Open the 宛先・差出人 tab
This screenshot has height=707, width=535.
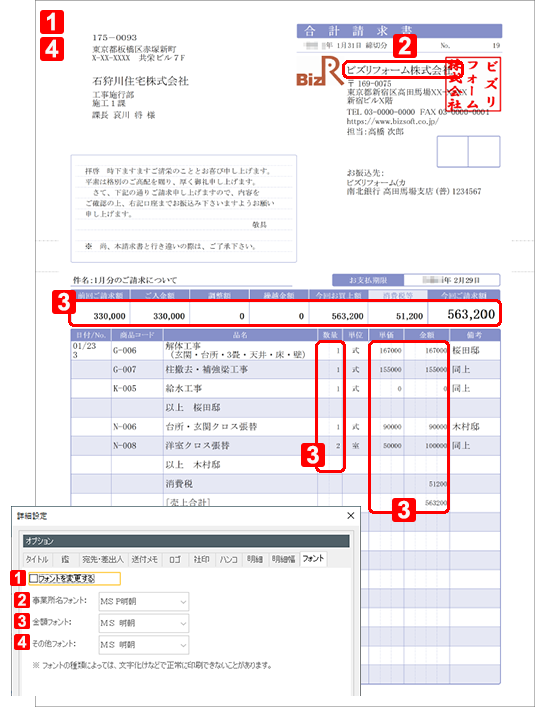[103, 559]
